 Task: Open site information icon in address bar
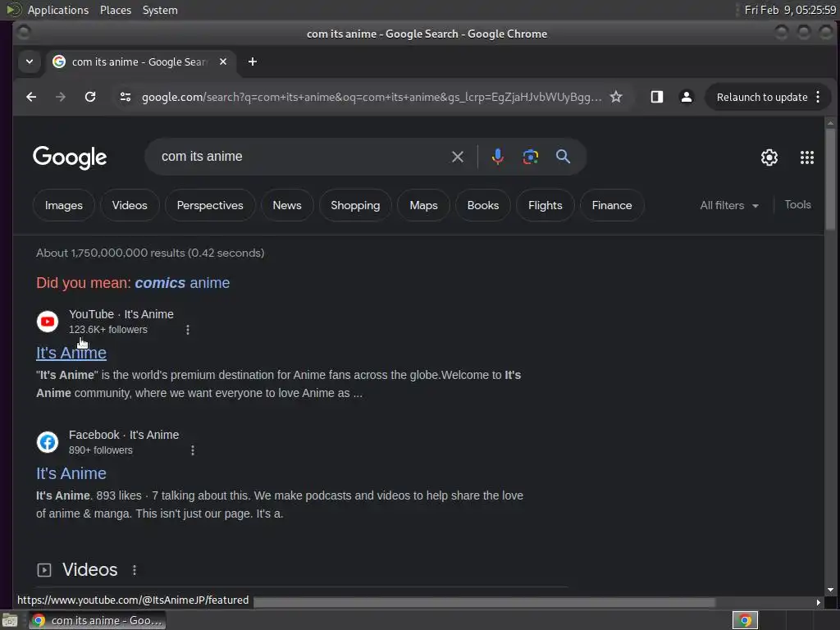(126, 97)
